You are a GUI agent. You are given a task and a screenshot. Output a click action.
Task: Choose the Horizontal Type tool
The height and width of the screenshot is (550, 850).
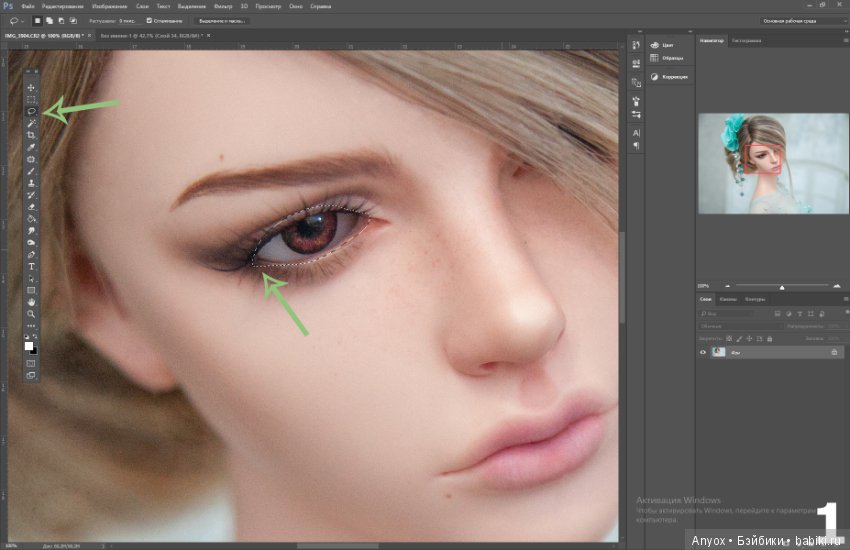tap(31, 267)
